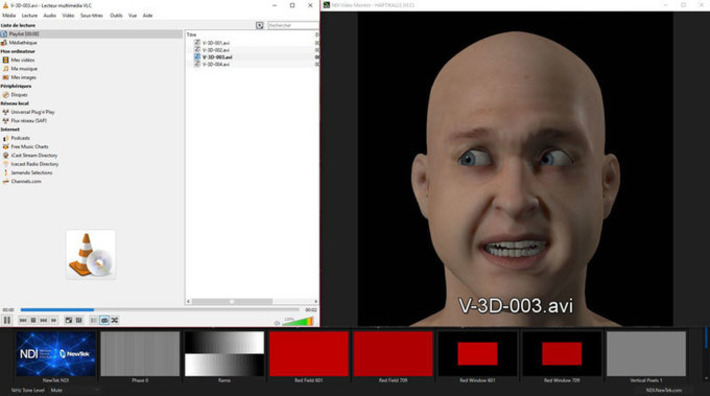Open the Aide menu
The image size is (710, 396).
[148, 15]
